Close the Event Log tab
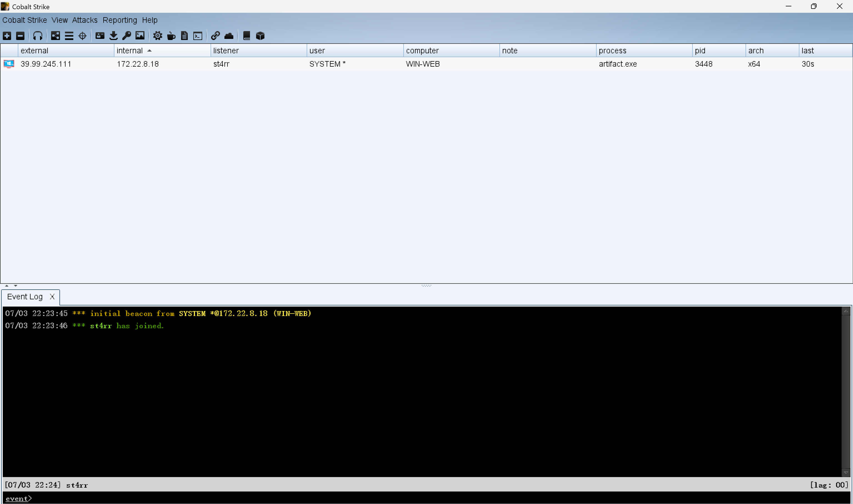Viewport: 853px width, 504px height. [x=52, y=297]
